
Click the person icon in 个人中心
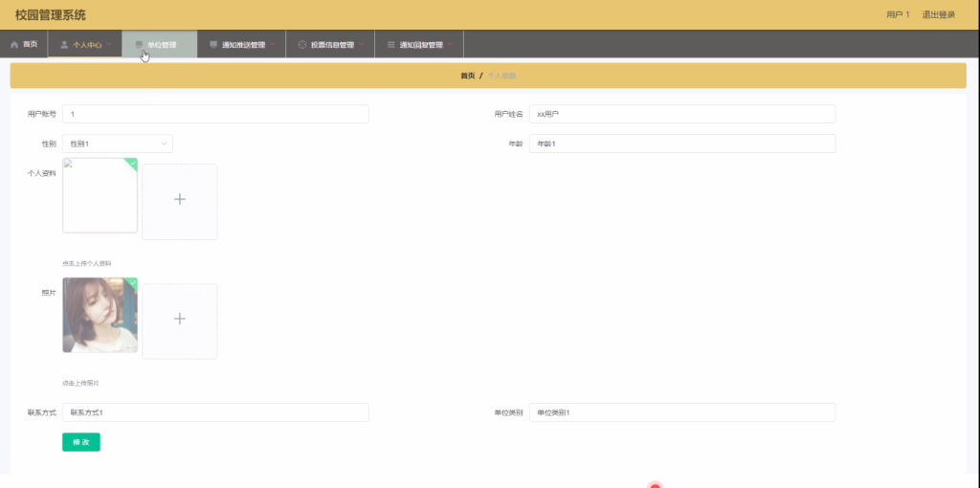pyautogui.click(x=64, y=45)
